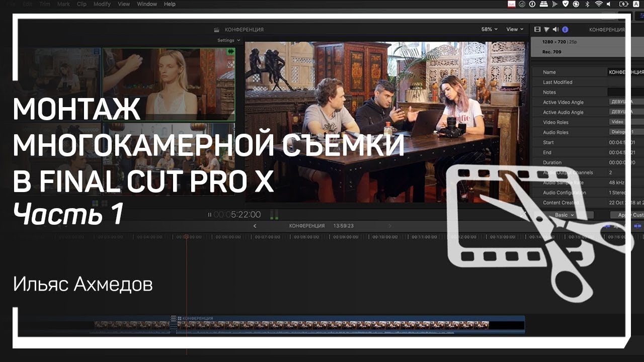Click the timecode display 5:22:00
644x362 pixels.
246,215
